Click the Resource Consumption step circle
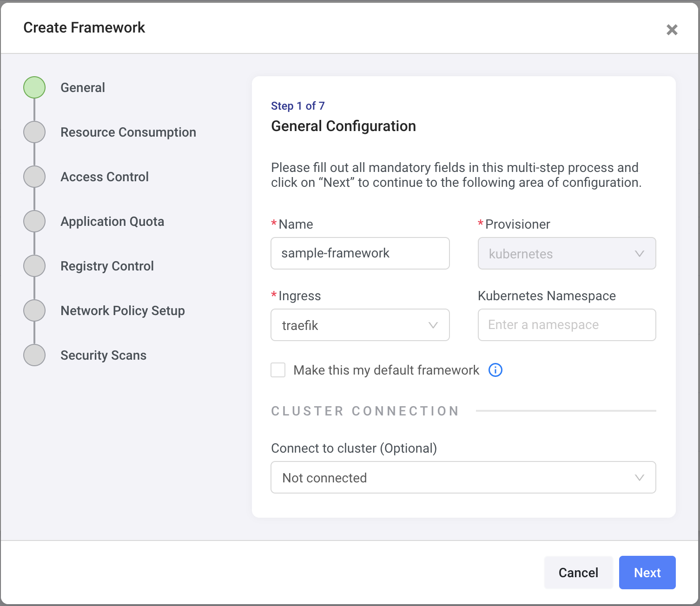700x606 pixels. (34, 132)
